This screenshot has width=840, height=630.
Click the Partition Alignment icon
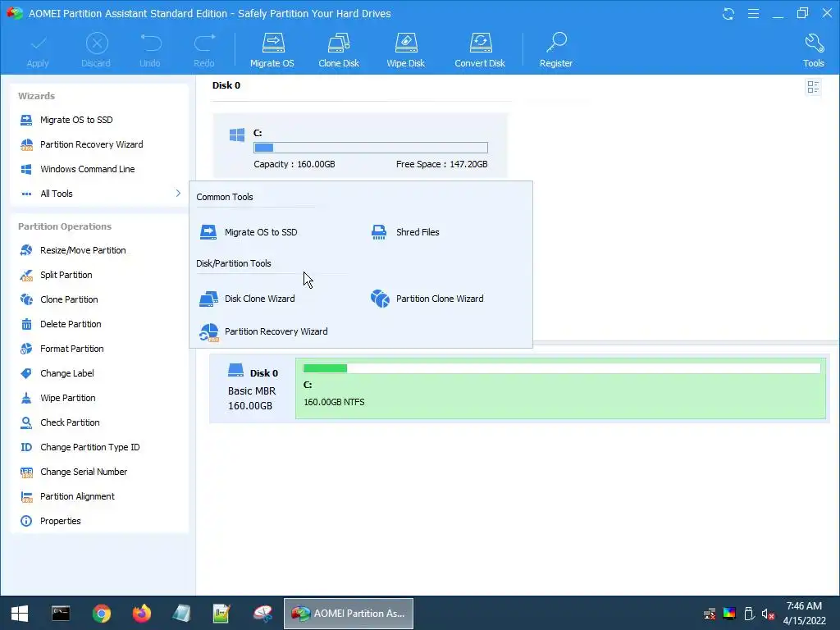pos(26,496)
